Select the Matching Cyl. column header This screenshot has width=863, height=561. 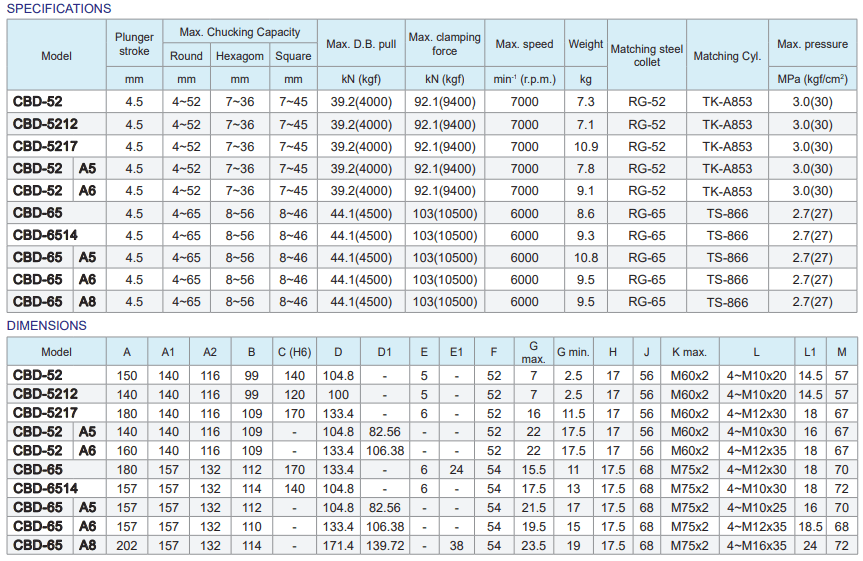click(x=727, y=56)
